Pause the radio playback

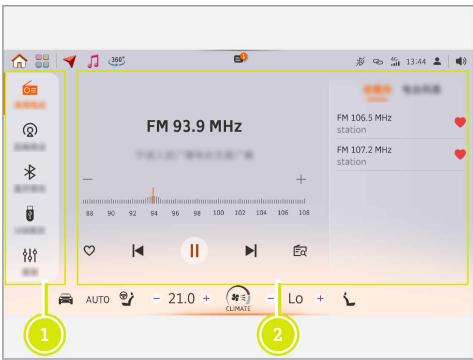(x=194, y=251)
